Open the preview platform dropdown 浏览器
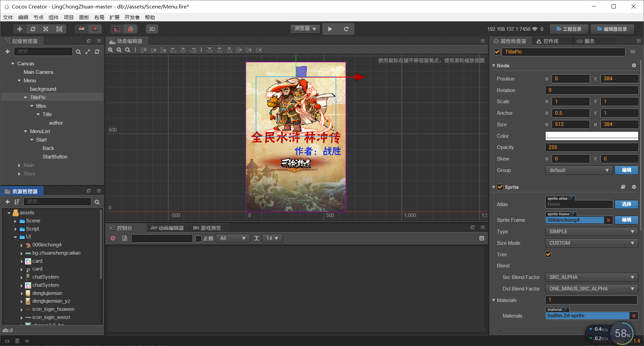This screenshot has height=346, width=644. coord(305,29)
